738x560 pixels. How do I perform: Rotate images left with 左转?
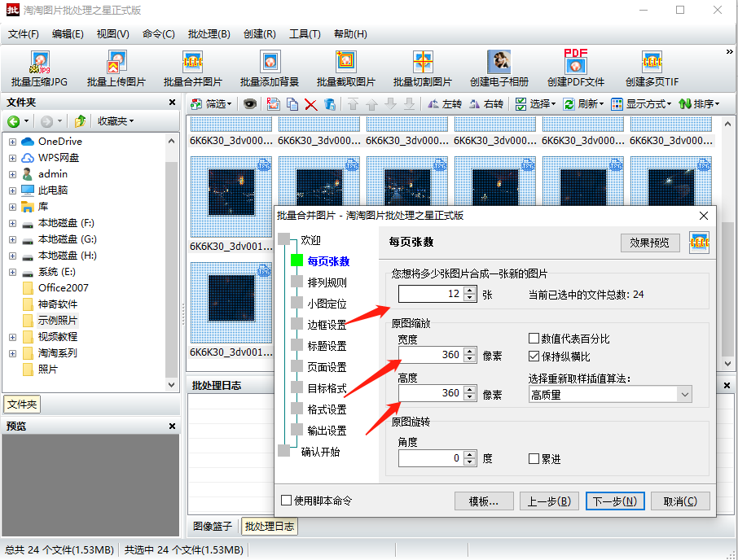(x=445, y=104)
